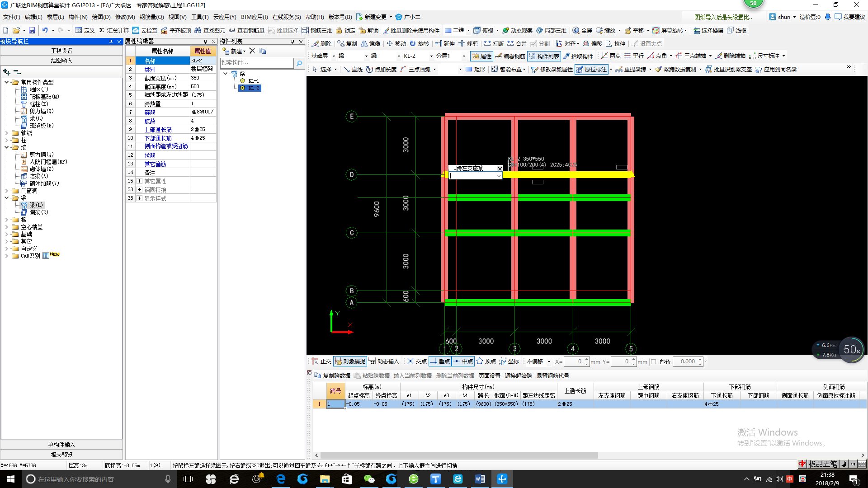Click 云检查 cloud check tool
Viewport: 868px width, 488px height.
145,30
